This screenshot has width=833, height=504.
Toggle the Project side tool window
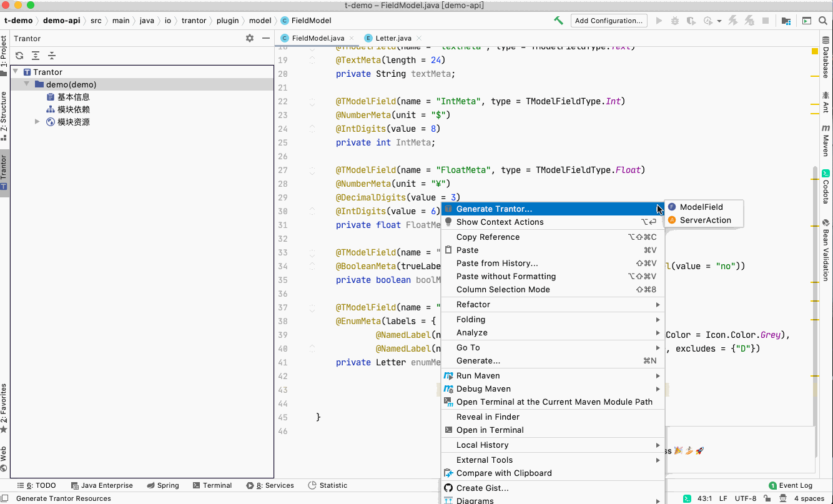pyautogui.click(x=4, y=56)
